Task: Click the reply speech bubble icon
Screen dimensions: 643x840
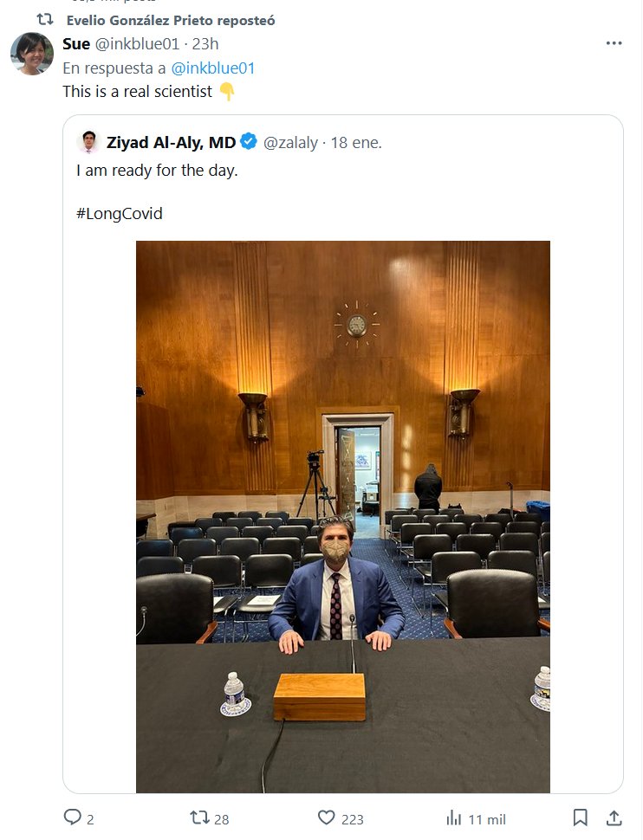Action: pyautogui.click(x=72, y=817)
